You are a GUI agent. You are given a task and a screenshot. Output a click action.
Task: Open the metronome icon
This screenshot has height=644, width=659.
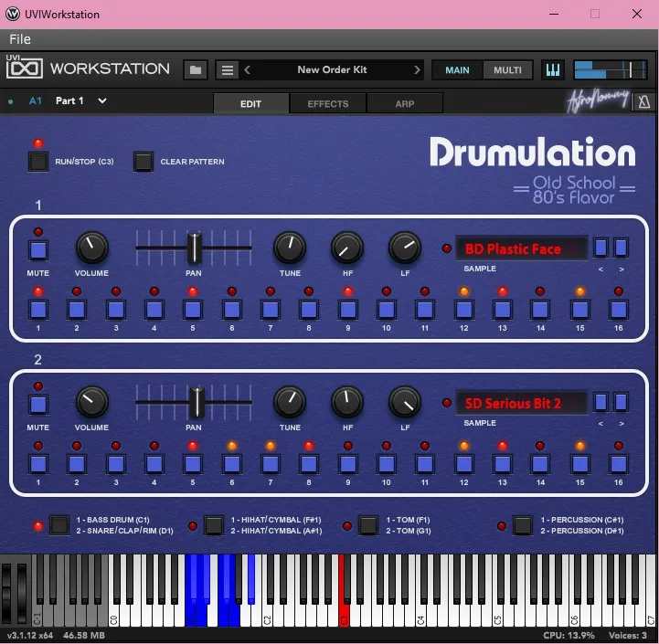coord(643,102)
